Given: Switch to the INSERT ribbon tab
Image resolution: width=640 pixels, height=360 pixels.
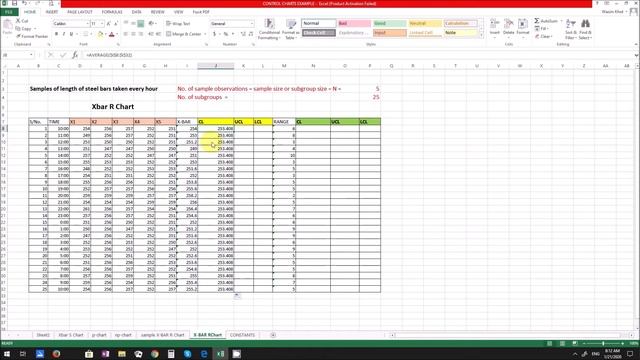Looking at the screenshot, I should pos(52,12).
